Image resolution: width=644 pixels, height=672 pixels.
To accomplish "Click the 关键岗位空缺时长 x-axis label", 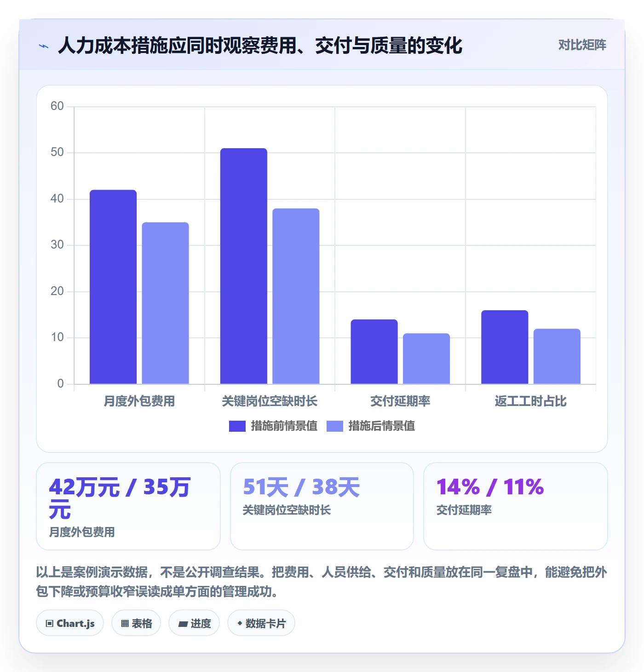I will 270,401.
